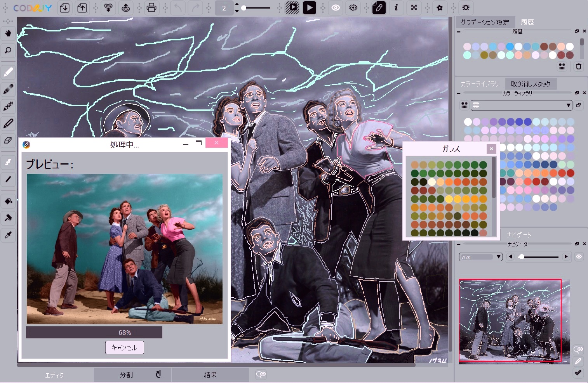Switch to the 結果 bottom tab
Screen dimensions: 588x383
[210, 375]
